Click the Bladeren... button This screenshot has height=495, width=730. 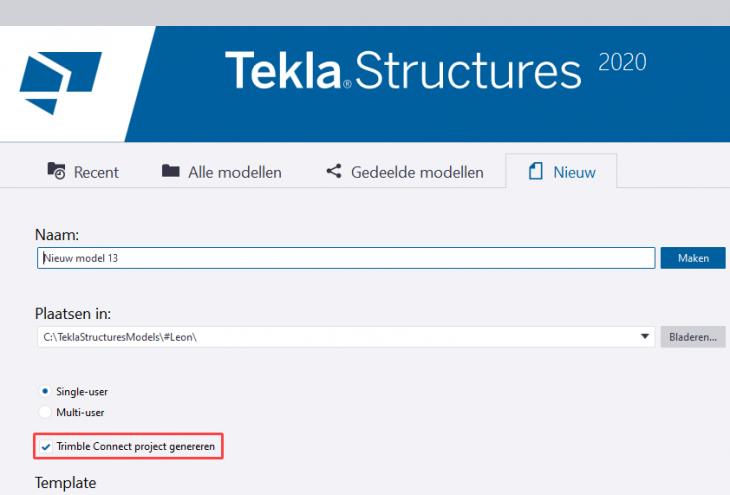[692, 337]
